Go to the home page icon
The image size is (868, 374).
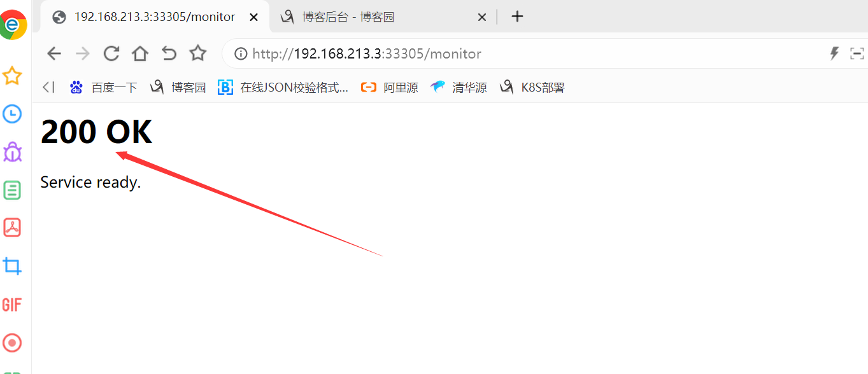coord(140,53)
